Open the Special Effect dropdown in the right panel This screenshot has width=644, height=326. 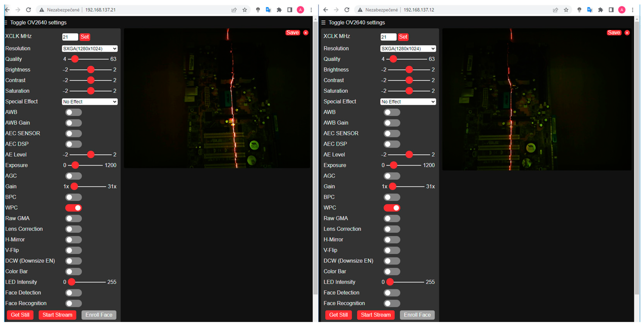point(408,102)
